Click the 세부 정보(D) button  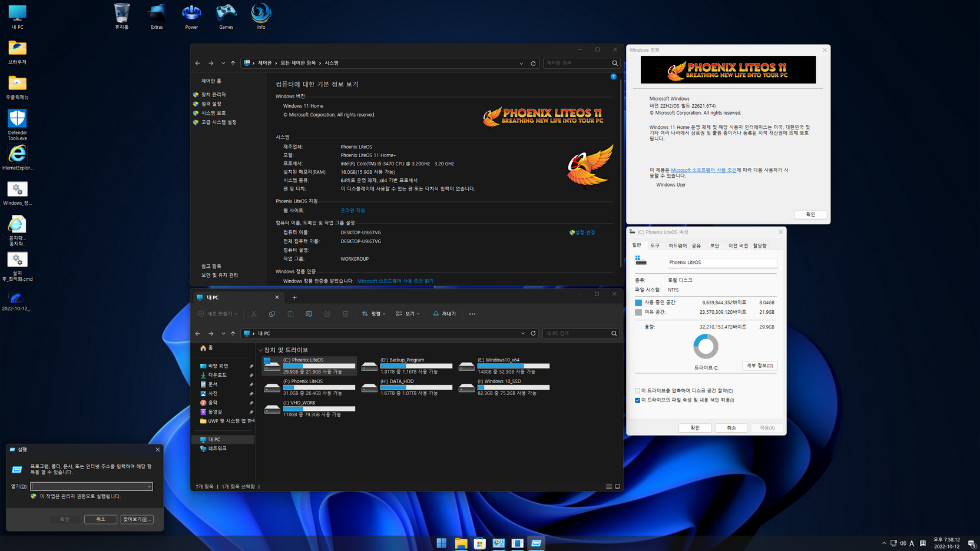coord(760,366)
